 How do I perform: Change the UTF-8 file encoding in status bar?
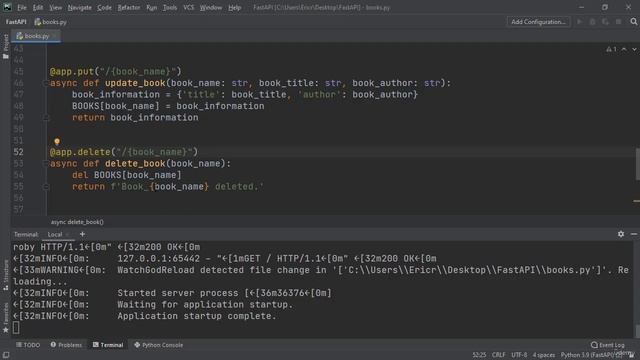(519, 355)
